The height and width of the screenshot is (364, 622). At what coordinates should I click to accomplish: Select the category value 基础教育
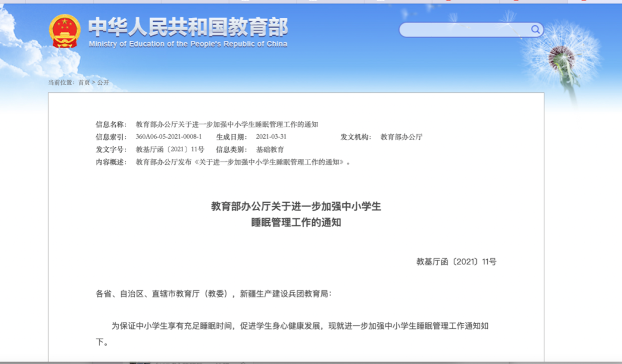coord(270,150)
